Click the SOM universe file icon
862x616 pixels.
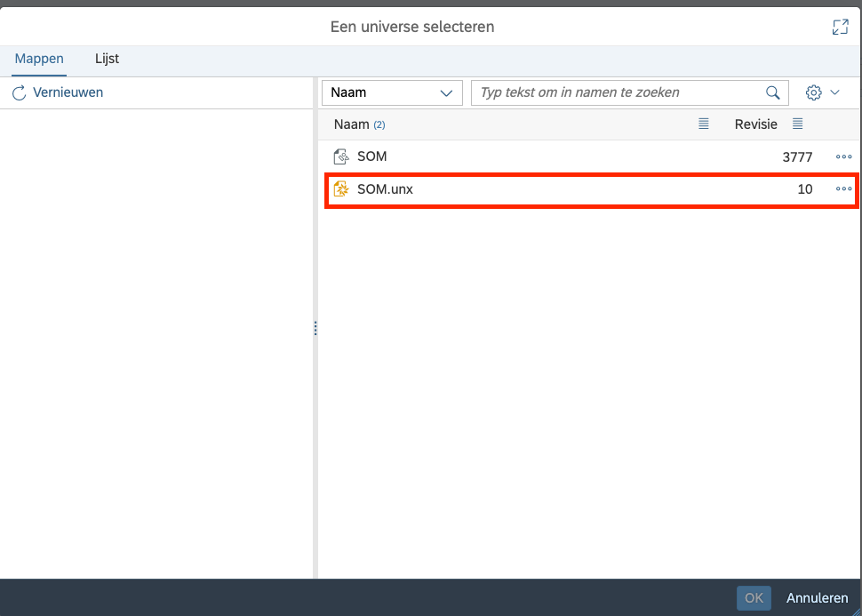pos(341,156)
